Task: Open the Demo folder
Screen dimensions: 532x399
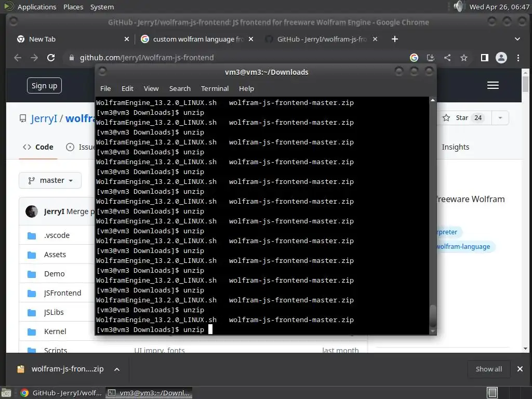Action: pos(54,274)
